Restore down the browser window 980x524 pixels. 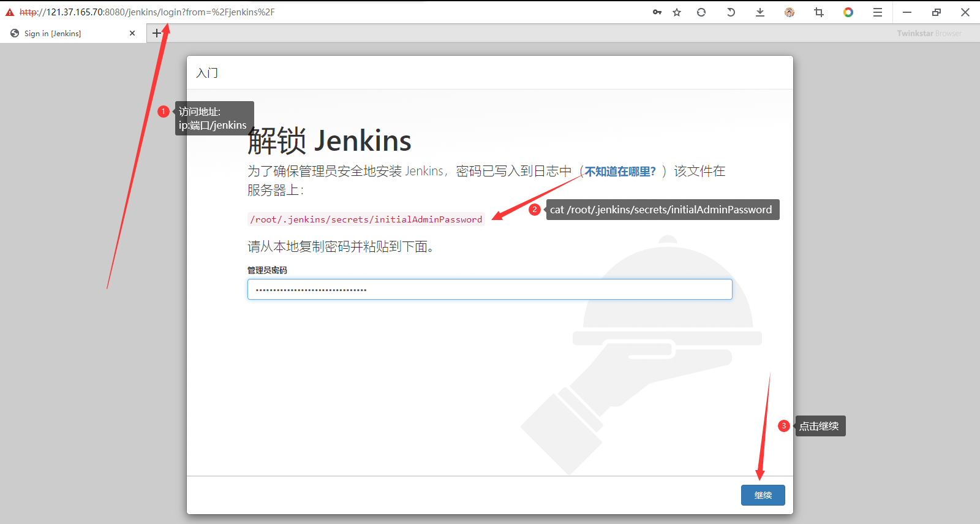coord(937,12)
